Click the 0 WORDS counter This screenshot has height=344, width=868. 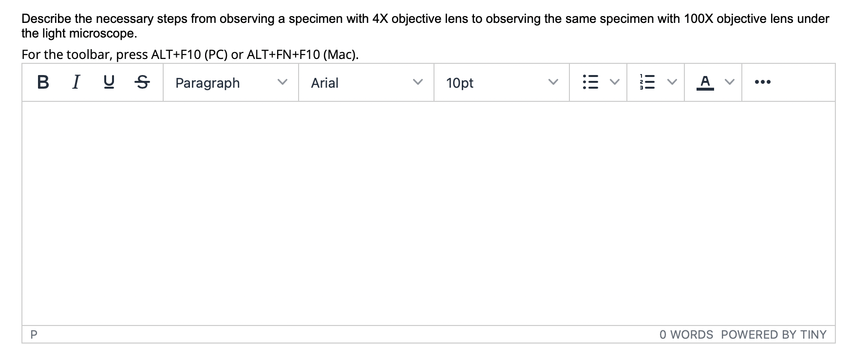click(686, 335)
